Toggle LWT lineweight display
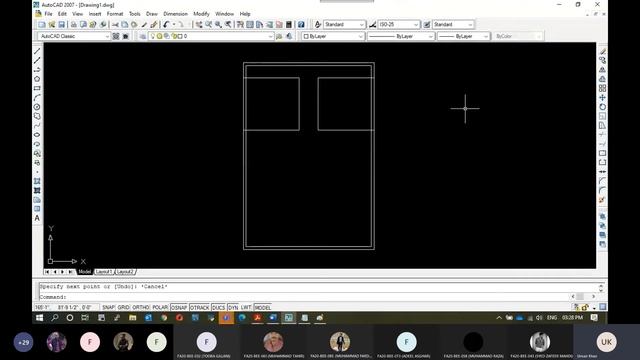 click(246, 307)
